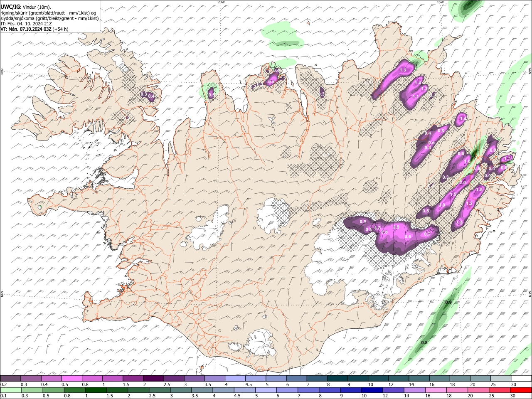The height and width of the screenshot is (399, 532).
Task: Click the 1.3 snowfall value in northeast
Action: tap(402, 70)
